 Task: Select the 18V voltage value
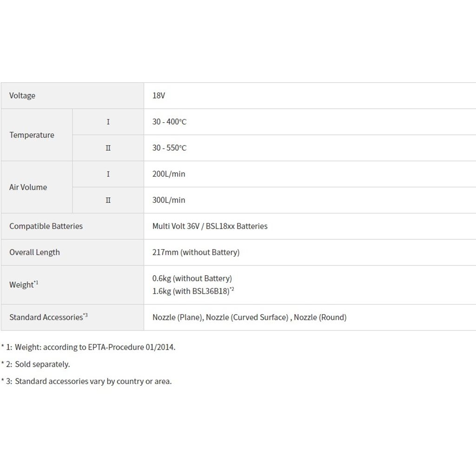click(159, 96)
